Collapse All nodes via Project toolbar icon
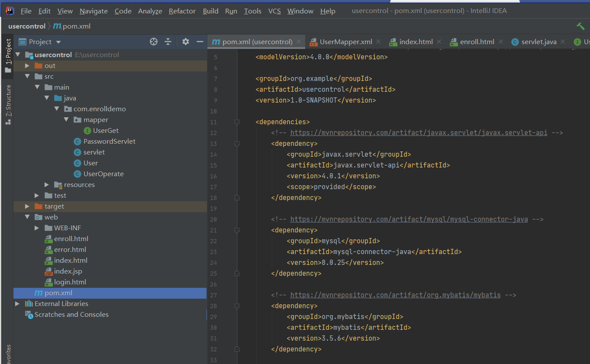 coord(168,42)
